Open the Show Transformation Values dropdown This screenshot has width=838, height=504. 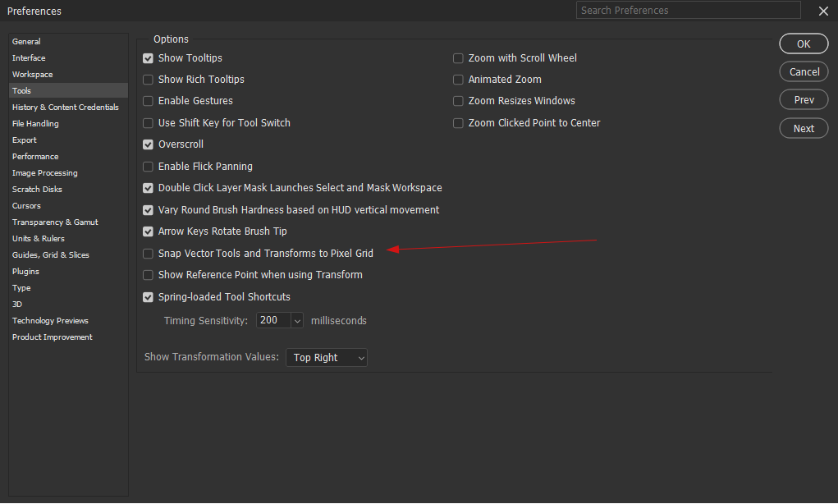tap(326, 357)
